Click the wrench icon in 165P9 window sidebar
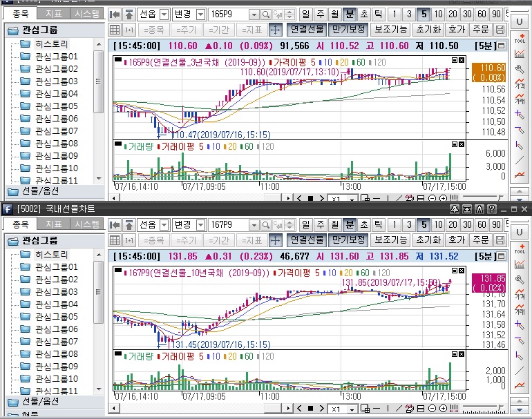The image size is (532, 419). point(520,70)
